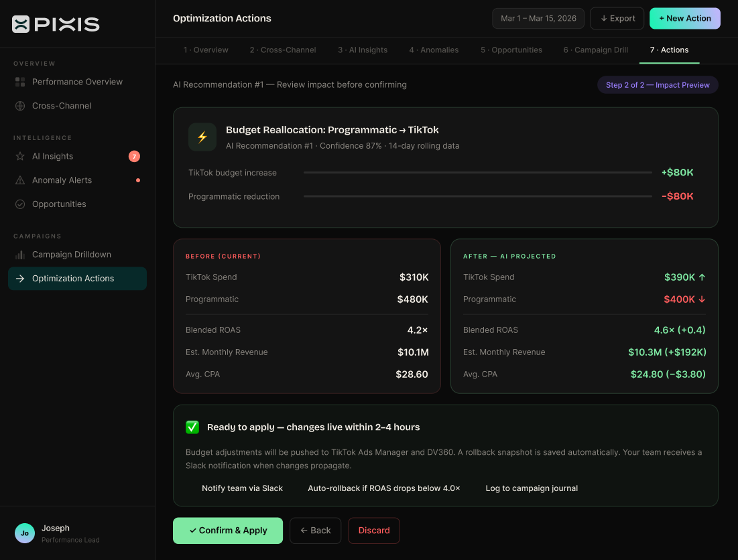Toggle Auto-rollback if ROAS drops below 4.0×
The width and height of the screenshot is (738, 560).
click(x=383, y=488)
